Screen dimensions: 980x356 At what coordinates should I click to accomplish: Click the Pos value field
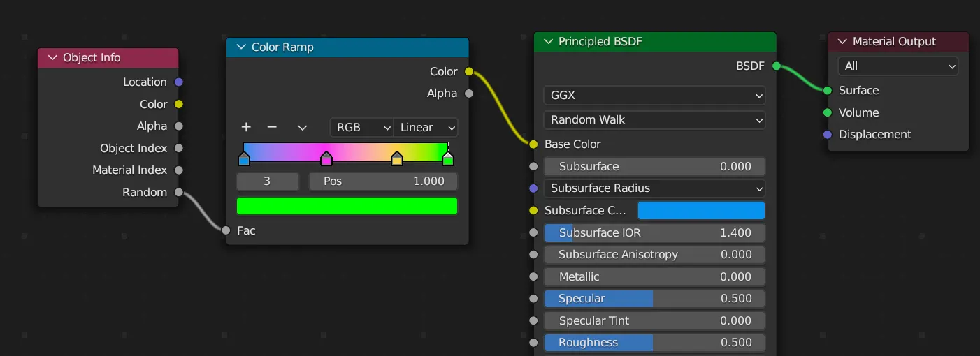point(383,181)
